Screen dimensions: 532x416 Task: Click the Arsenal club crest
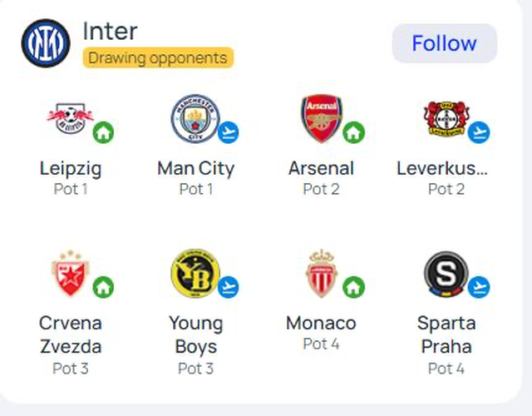[320, 117]
